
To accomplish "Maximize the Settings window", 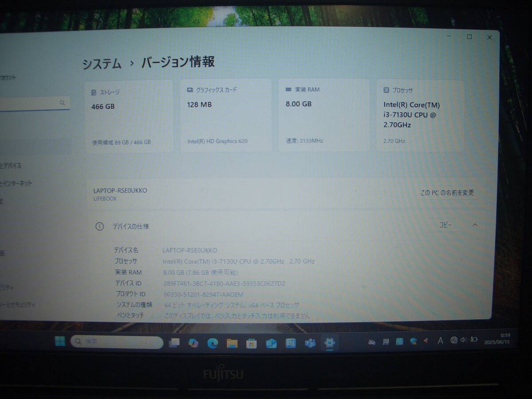I will point(469,37).
